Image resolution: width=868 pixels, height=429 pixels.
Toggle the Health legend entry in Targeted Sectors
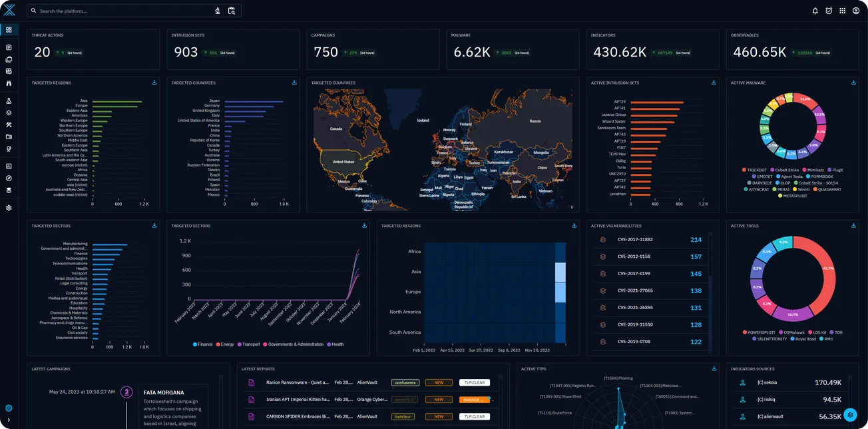333,344
